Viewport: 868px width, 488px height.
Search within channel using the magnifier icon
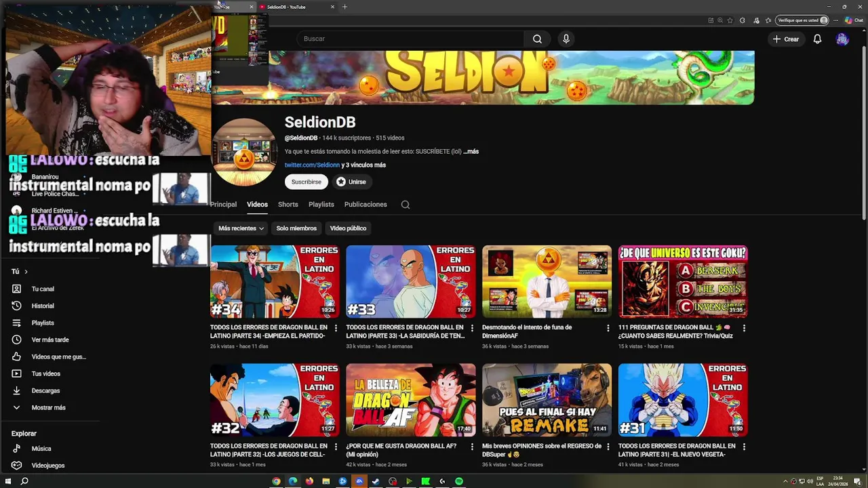(406, 205)
